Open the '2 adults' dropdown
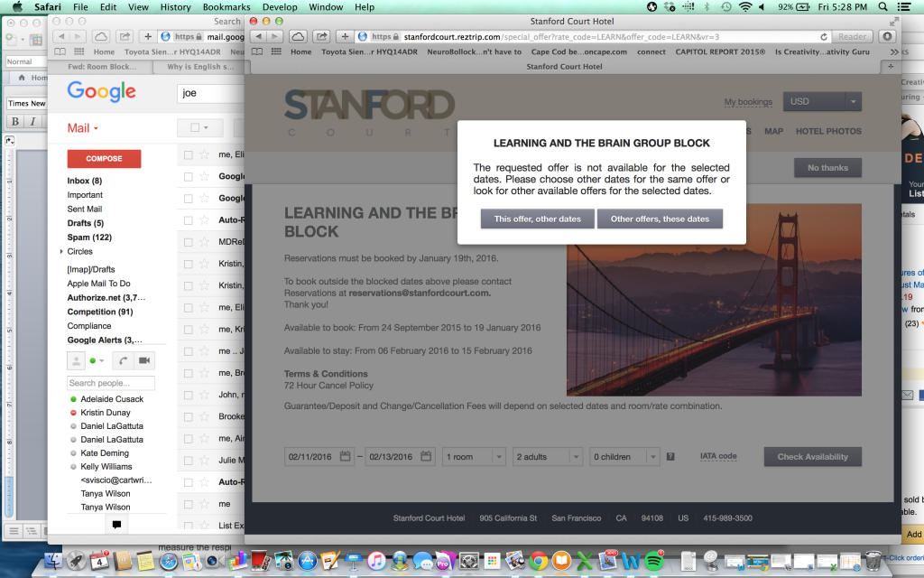 [548, 456]
